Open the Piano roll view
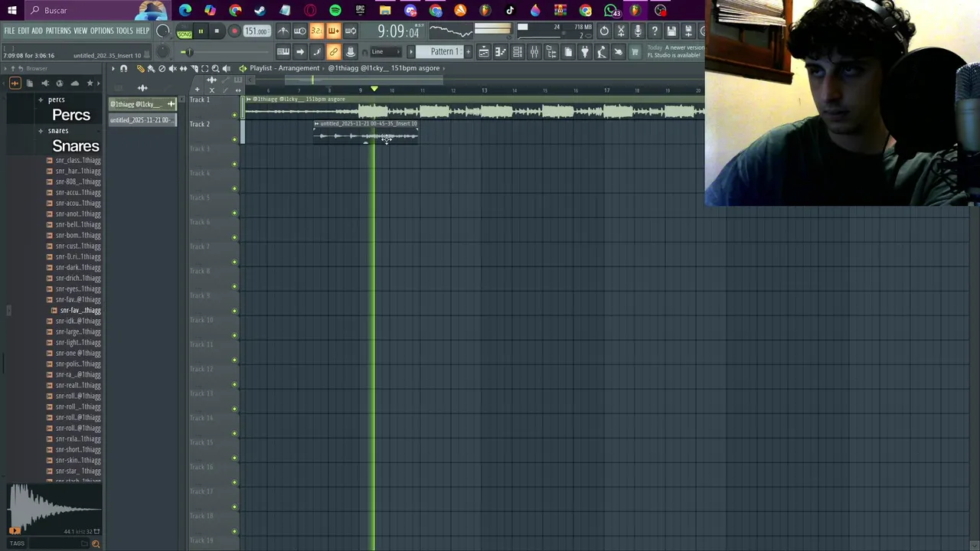The width and height of the screenshot is (980, 551). pos(500,51)
